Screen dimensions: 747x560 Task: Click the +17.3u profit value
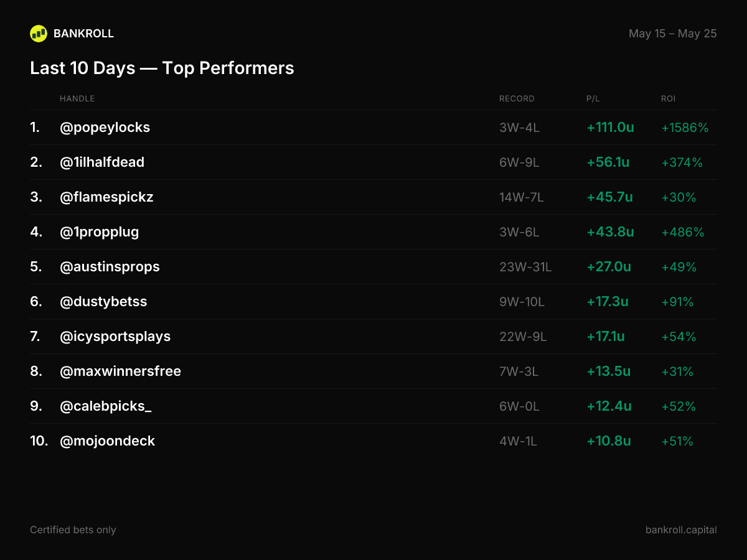point(607,302)
